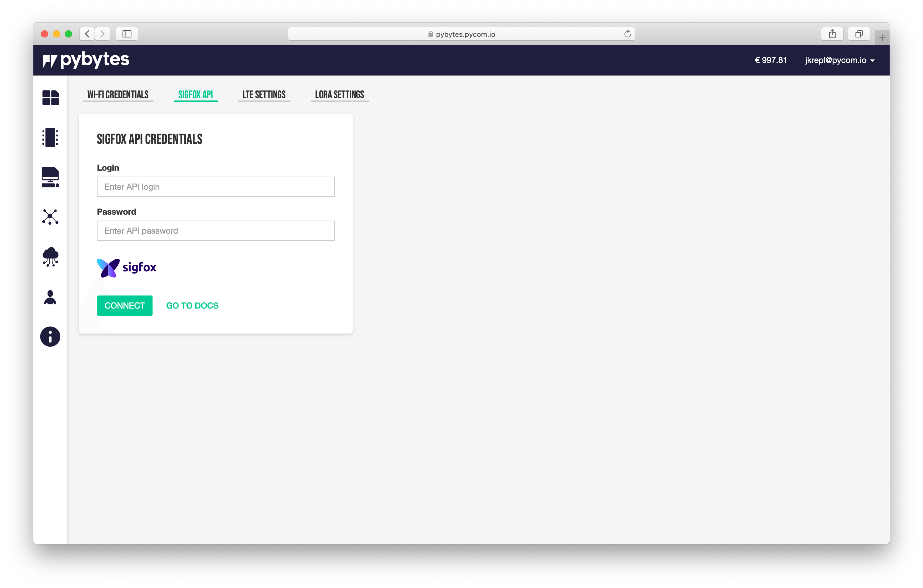
Task: Switch to Wi-Fi Credentials tab
Action: click(x=118, y=95)
